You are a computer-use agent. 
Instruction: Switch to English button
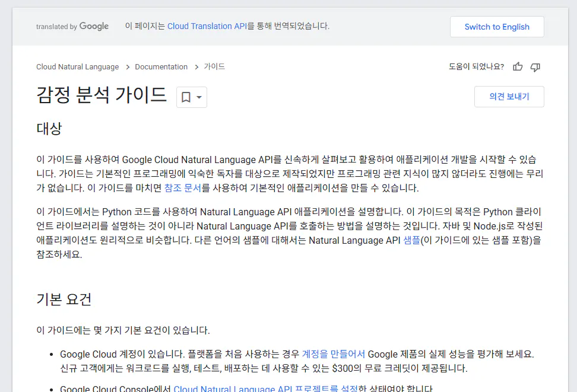tap(497, 27)
